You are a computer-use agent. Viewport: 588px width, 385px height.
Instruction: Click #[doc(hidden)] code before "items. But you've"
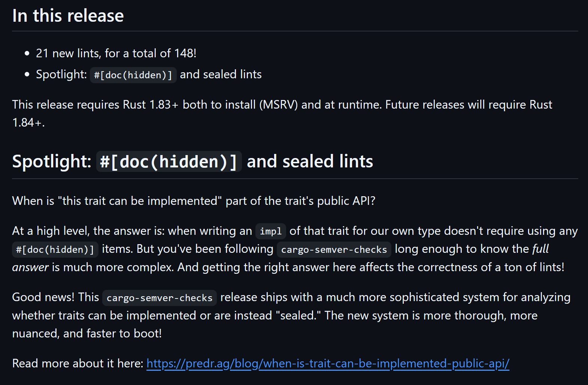coord(55,249)
